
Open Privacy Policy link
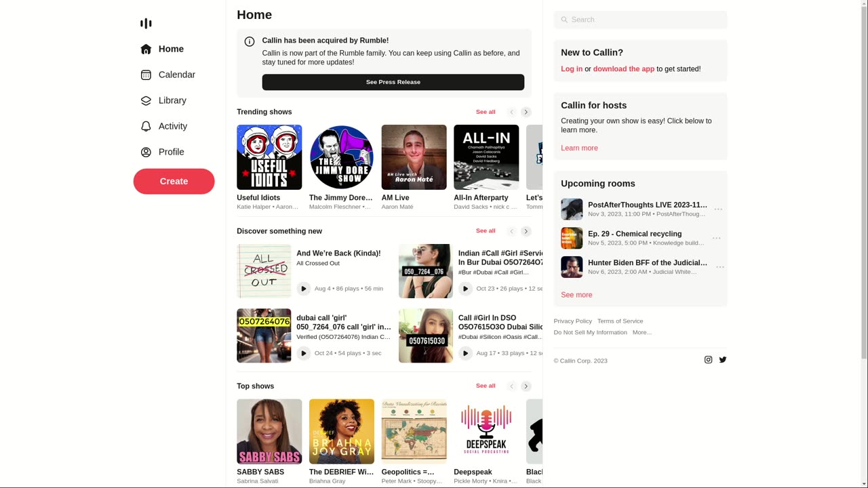[x=573, y=321]
